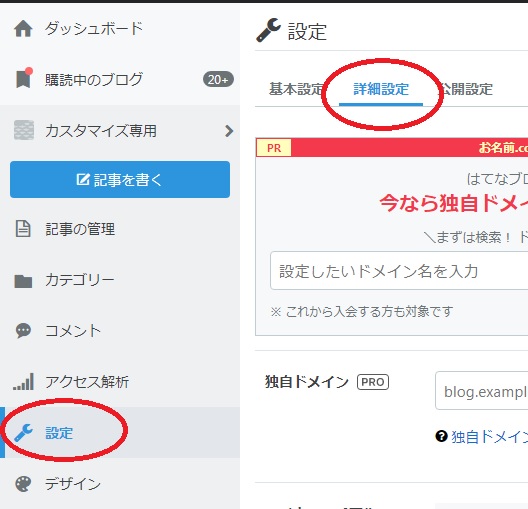Click the 設定したいドメイン名を入力 field
This screenshot has width=528, height=509.
click(x=399, y=271)
